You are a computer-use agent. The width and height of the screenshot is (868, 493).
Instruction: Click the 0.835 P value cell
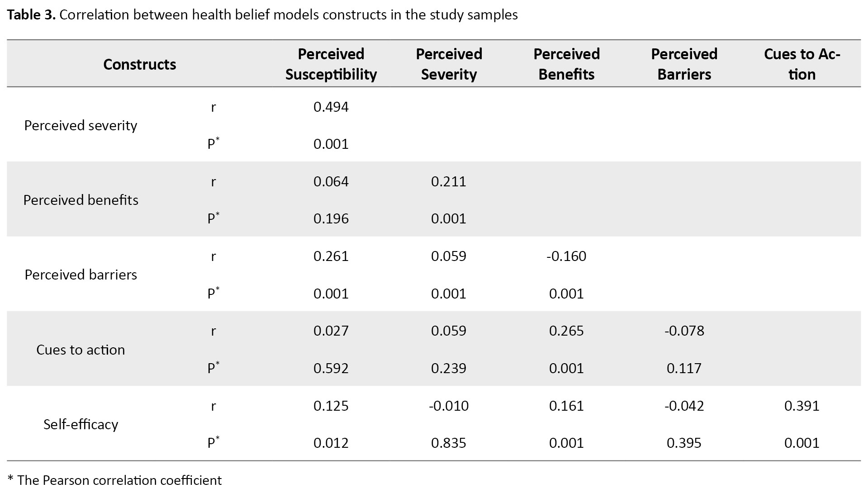[448, 443]
